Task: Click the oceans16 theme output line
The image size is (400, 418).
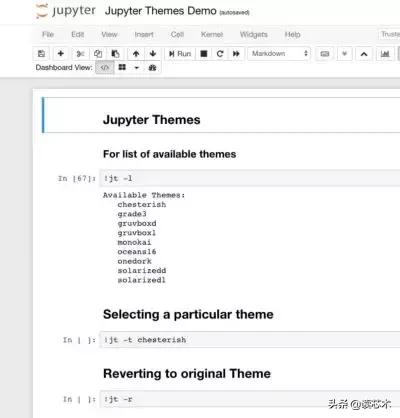Action: click(x=137, y=252)
